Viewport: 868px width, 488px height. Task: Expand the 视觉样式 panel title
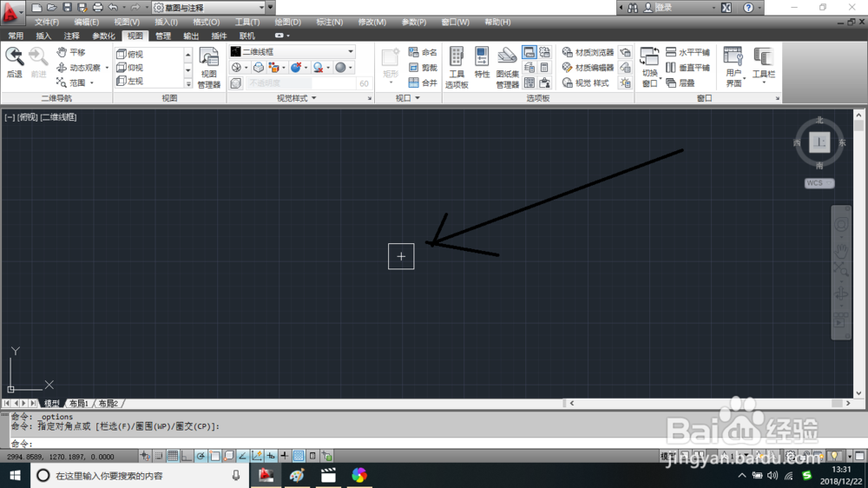(x=296, y=98)
